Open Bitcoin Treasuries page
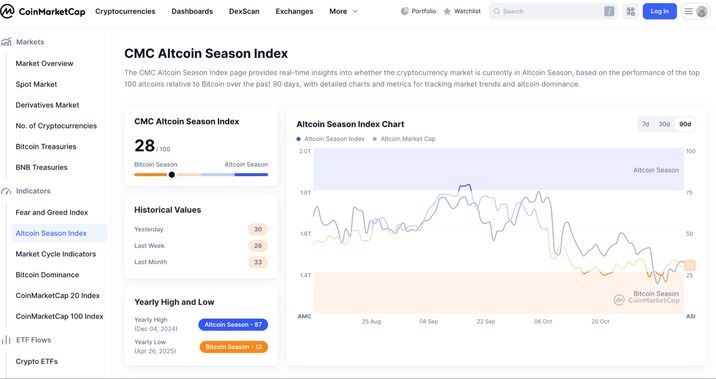 (x=46, y=147)
